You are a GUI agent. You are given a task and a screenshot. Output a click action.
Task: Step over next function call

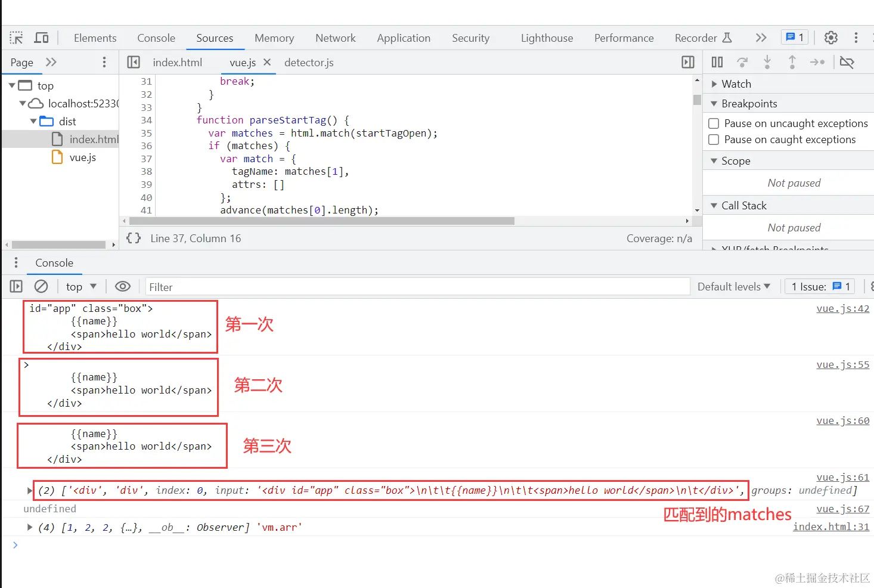coord(742,62)
